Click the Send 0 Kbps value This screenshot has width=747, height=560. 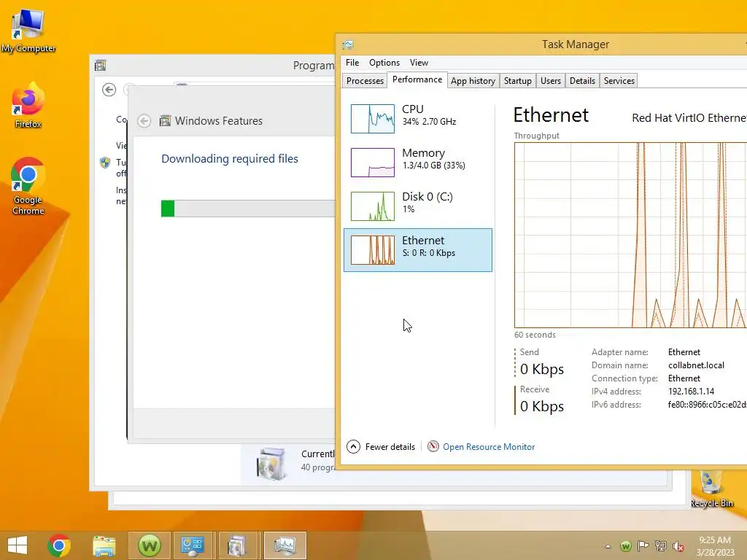(542, 369)
